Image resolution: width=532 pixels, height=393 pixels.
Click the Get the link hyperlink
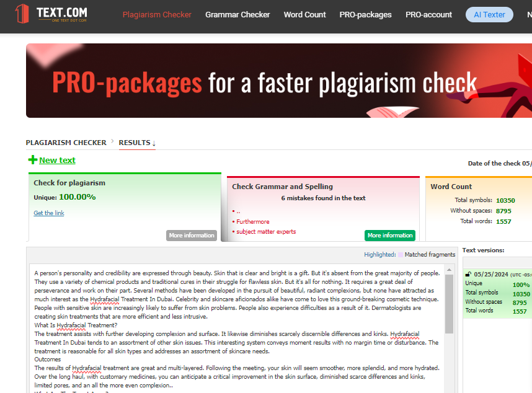click(48, 213)
